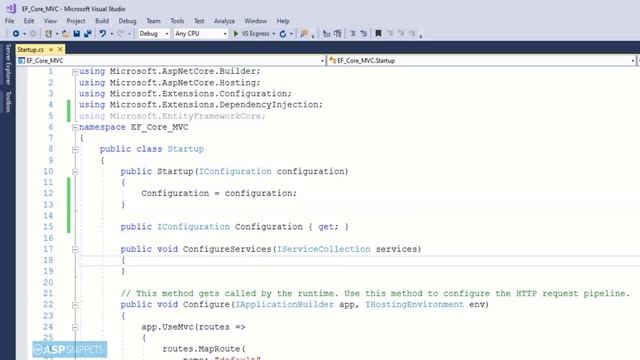Open the Debug menu
The width and height of the screenshot is (640, 360).
click(127, 21)
